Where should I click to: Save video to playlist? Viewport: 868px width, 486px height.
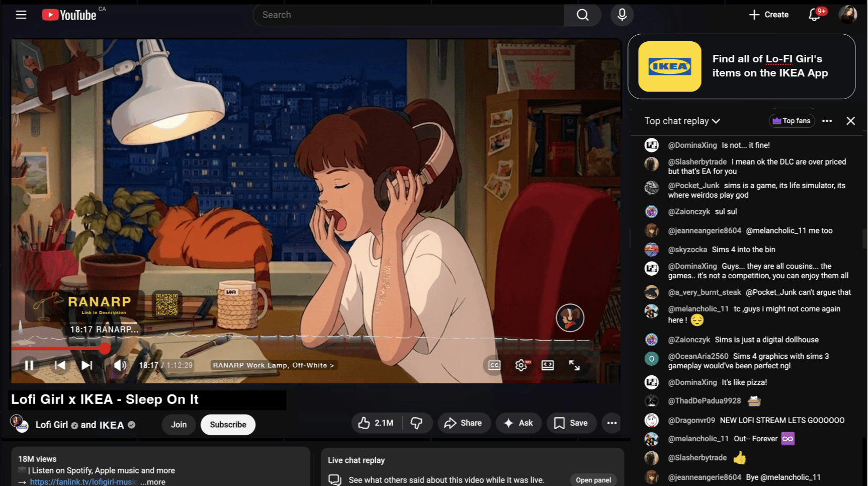571,423
